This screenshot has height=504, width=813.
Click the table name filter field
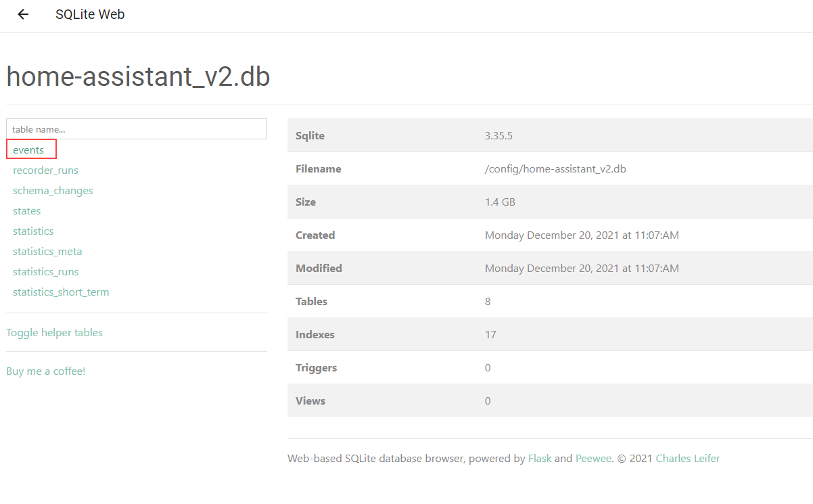click(135, 129)
